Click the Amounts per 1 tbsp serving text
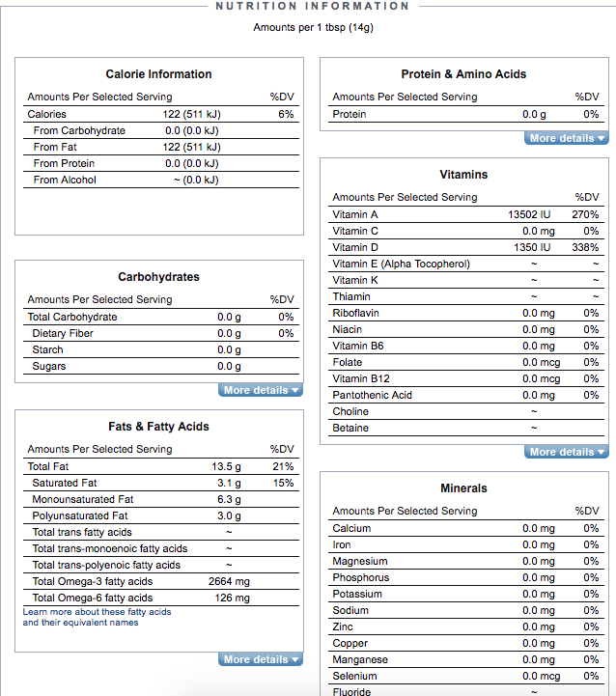This screenshot has height=696, width=616. [313, 27]
